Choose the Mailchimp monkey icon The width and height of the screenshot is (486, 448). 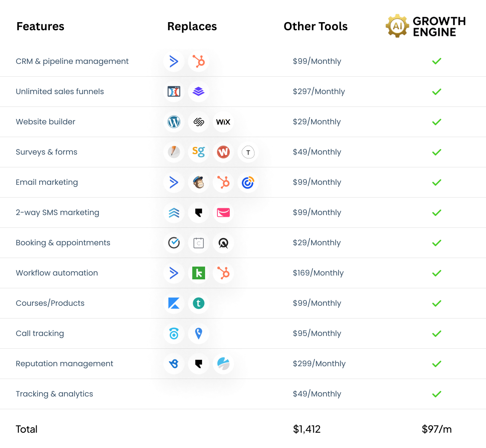pos(199,182)
